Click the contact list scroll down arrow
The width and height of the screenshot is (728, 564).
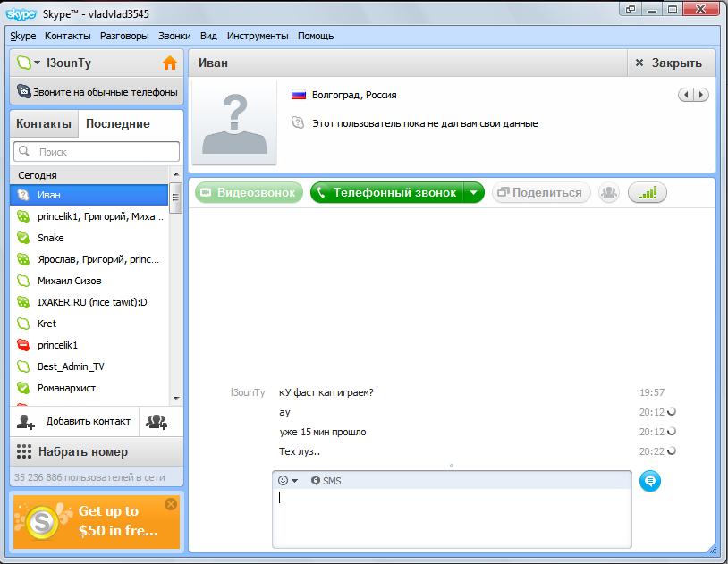click(x=176, y=398)
